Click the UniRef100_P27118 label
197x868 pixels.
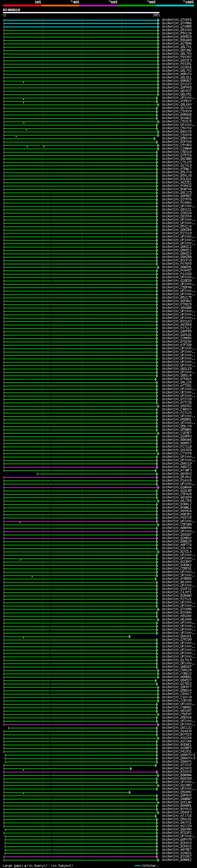[x=177, y=446]
